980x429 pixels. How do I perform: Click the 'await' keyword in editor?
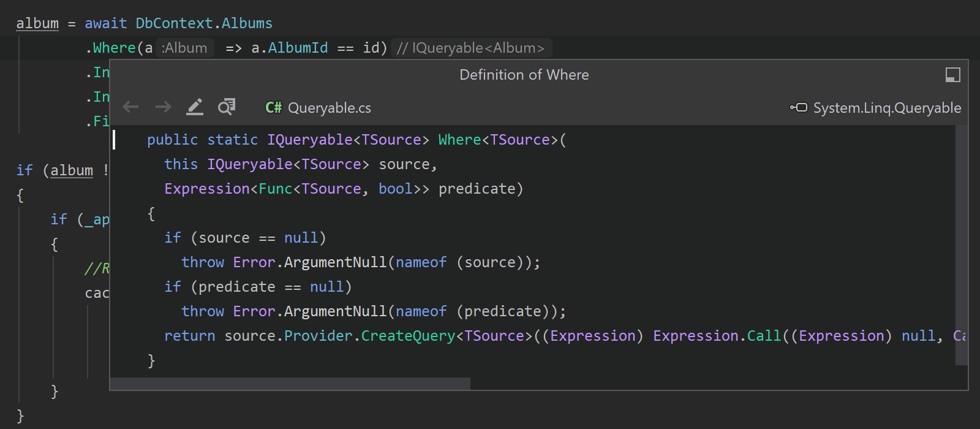point(106,23)
